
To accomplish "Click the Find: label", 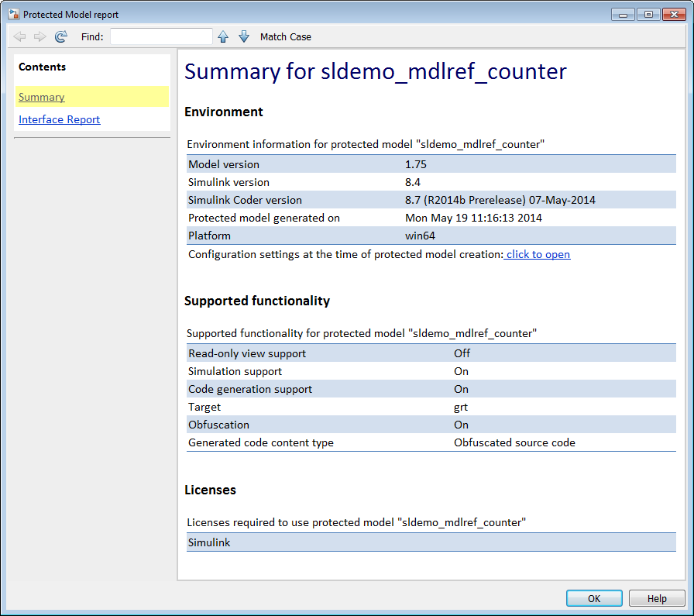I will (x=92, y=36).
